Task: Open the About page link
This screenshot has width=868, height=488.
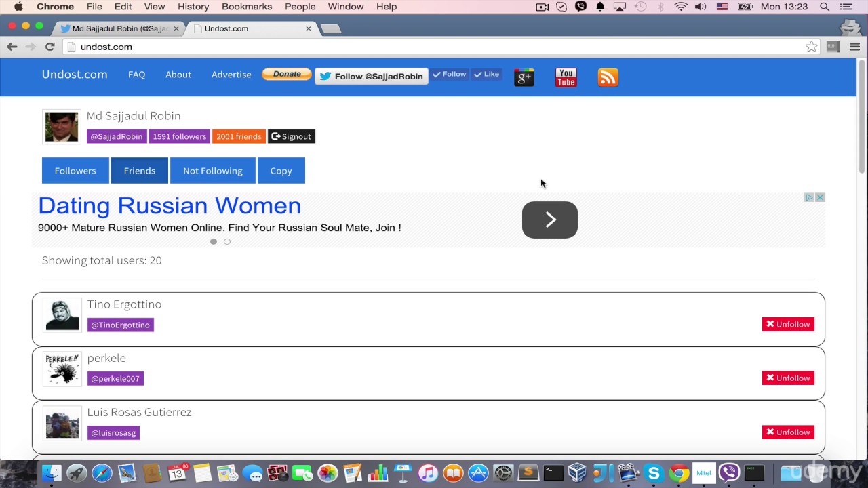Action: click(178, 75)
